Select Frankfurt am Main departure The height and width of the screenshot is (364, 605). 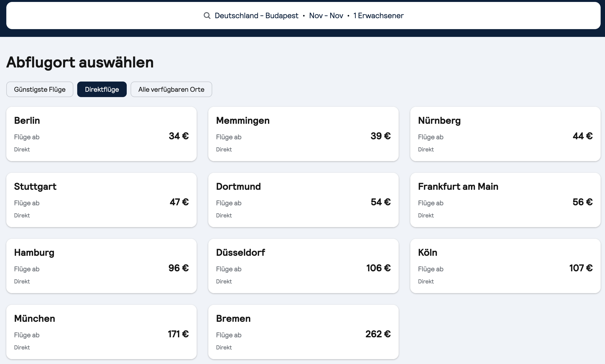pos(505,200)
